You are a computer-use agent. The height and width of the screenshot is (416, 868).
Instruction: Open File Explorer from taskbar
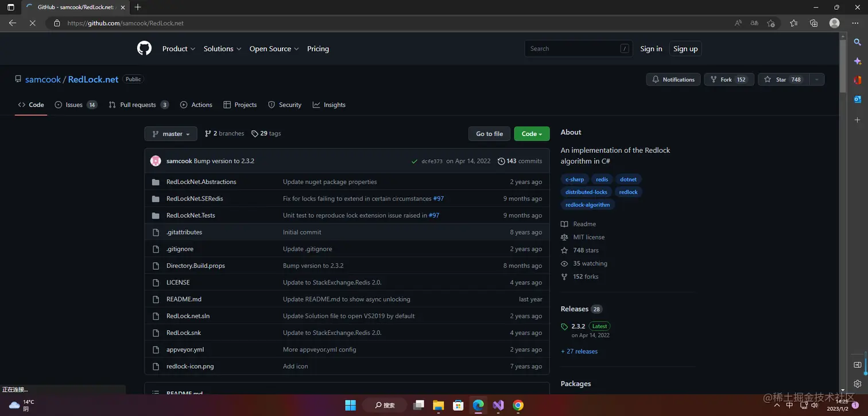point(438,405)
